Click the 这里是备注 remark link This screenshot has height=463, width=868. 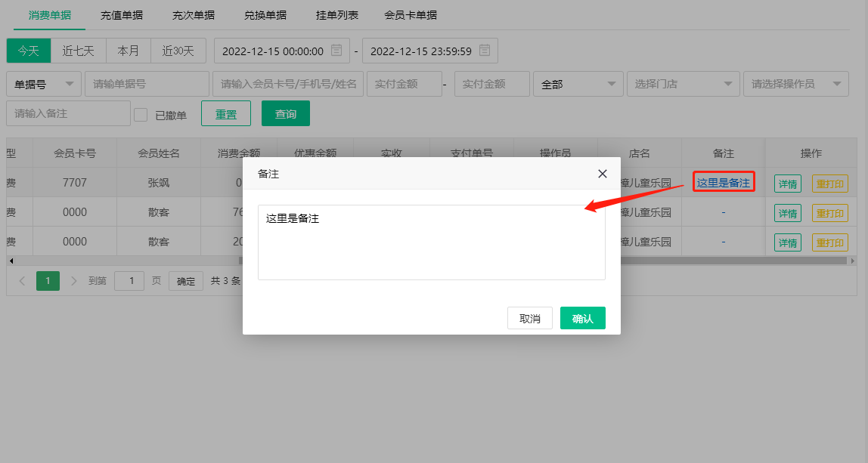coord(723,183)
